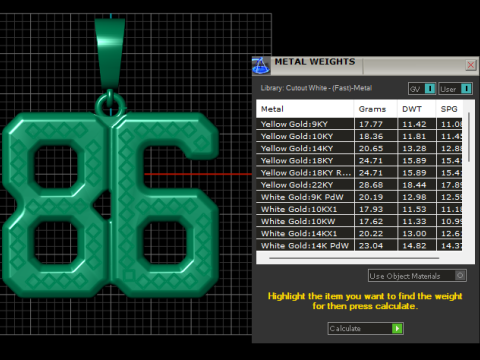Click the 28.68 grams value

(371, 185)
